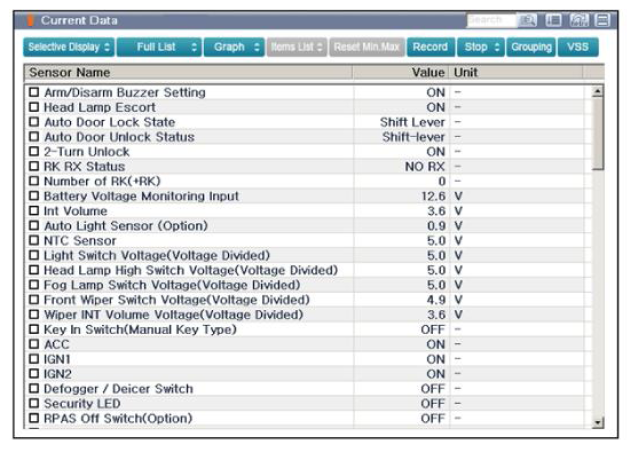This screenshot has width=636, height=449.
Task: Click the 'Shift-lever' value cell
Action: (x=413, y=137)
